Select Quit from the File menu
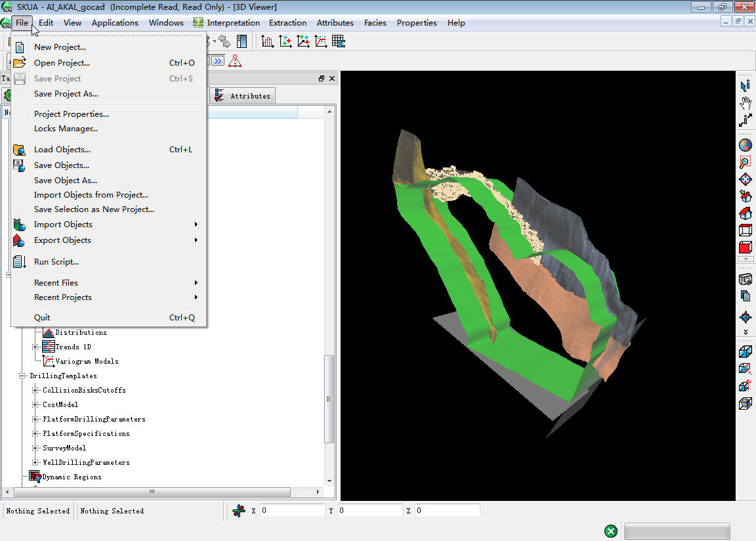This screenshot has width=756, height=541. (x=109, y=317)
